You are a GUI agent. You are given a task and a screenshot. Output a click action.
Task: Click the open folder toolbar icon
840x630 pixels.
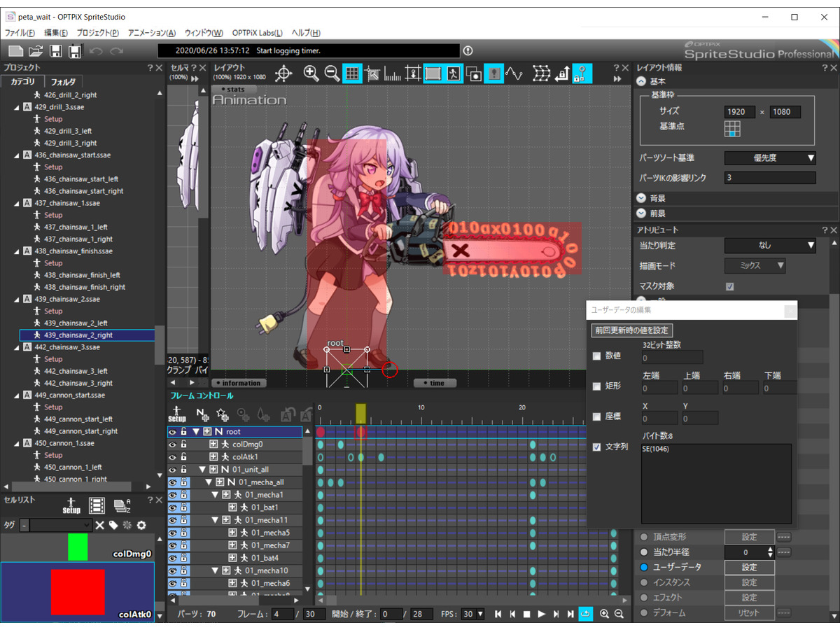pos(36,50)
